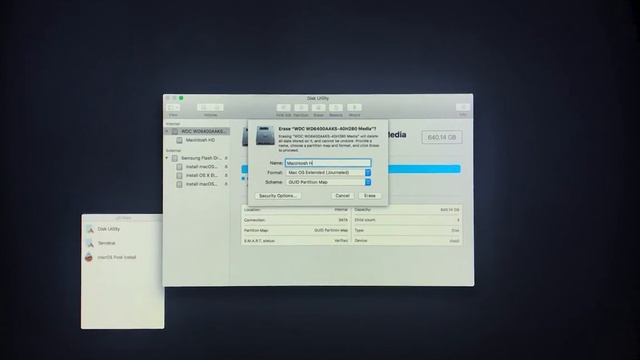Collapse the WDC WD6400AAKS disclosure triangle
The width and height of the screenshot is (640, 360).
167,131
